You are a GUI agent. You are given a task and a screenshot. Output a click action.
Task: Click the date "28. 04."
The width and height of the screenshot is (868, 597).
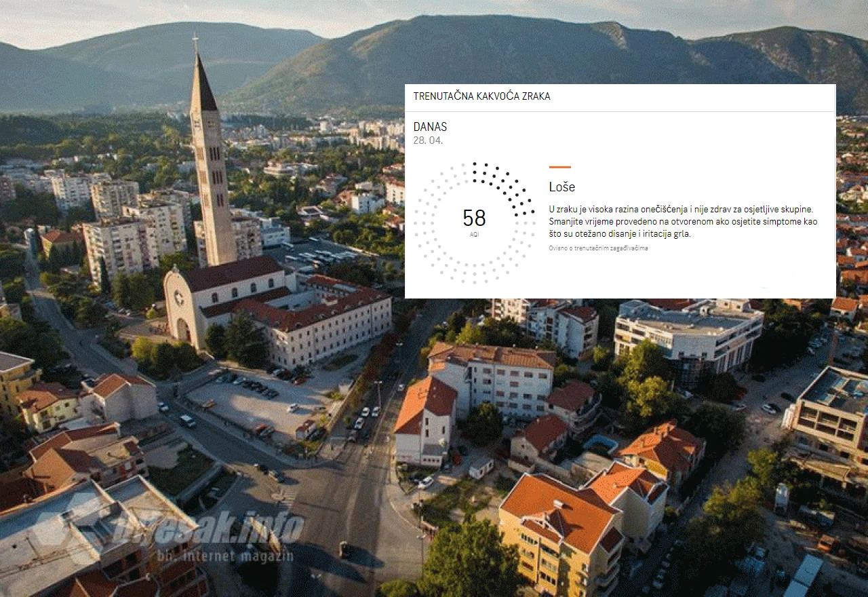pyautogui.click(x=428, y=140)
